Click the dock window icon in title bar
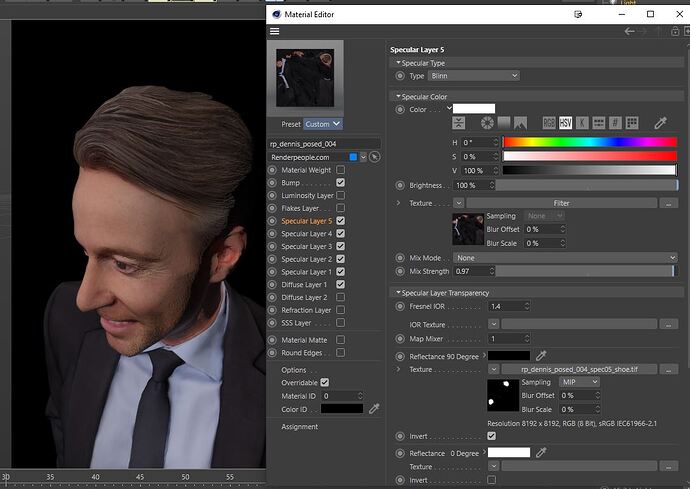Image resolution: width=690 pixels, height=489 pixels. coord(578,15)
